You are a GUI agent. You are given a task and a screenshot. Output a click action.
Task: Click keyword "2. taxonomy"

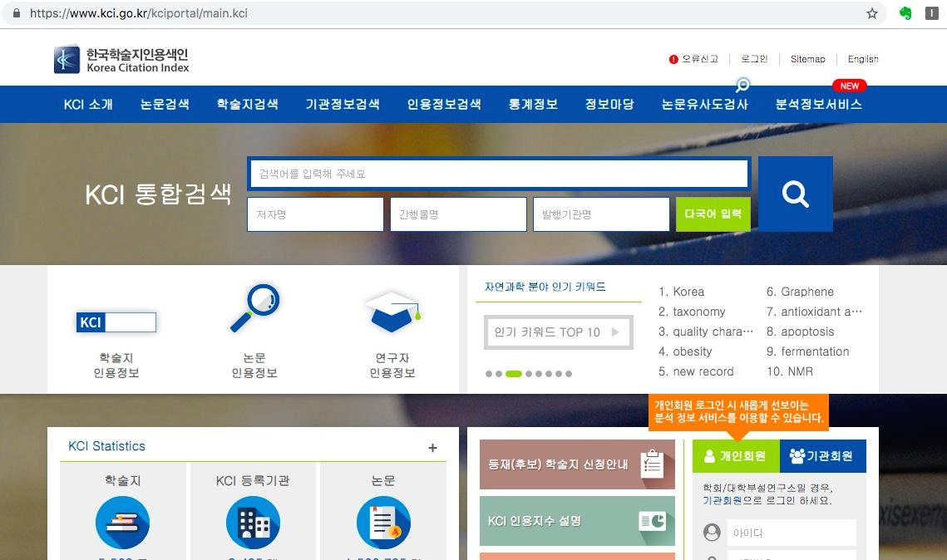tap(692, 312)
